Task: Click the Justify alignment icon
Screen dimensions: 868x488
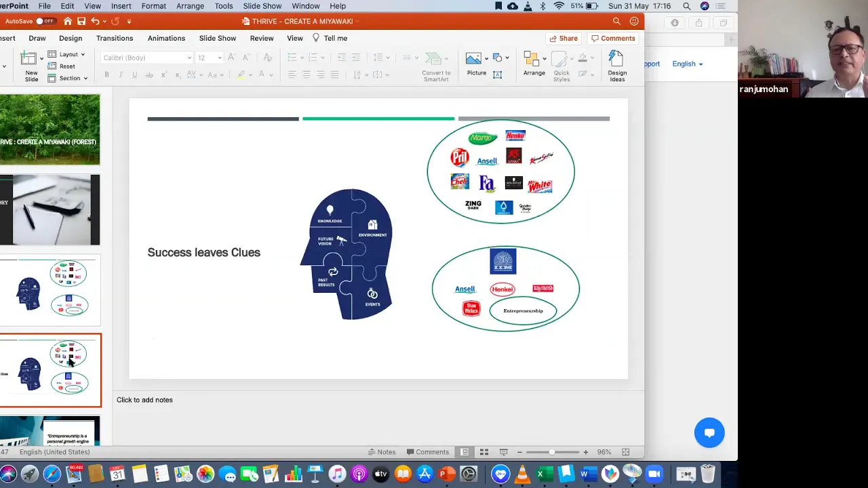Action: point(335,75)
